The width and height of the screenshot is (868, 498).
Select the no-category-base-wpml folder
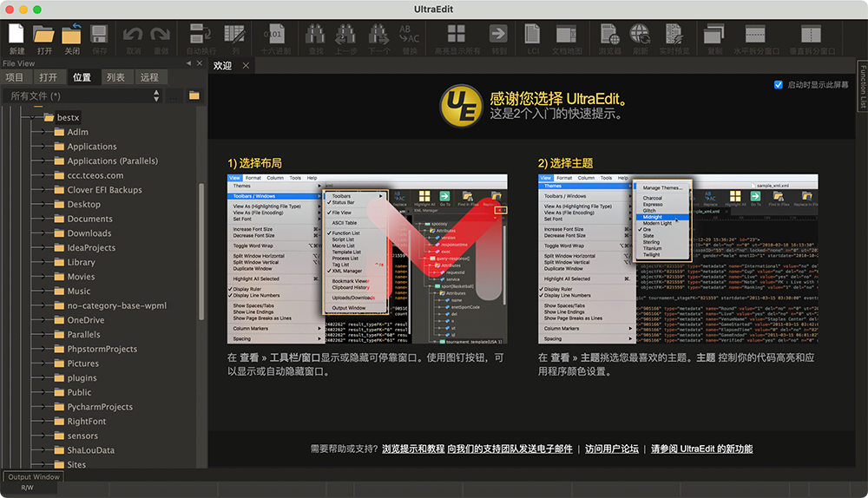pyautogui.click(x=110, y=305)
